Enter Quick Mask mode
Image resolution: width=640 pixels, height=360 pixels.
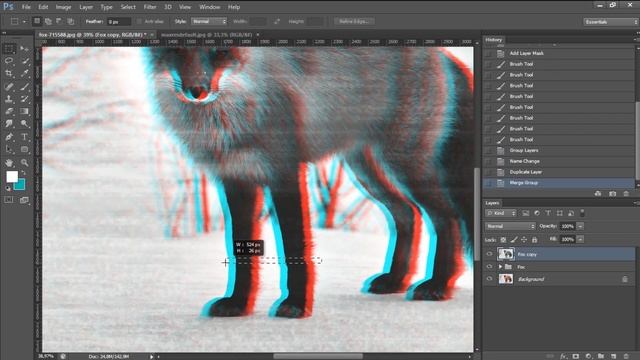(9, 200)
